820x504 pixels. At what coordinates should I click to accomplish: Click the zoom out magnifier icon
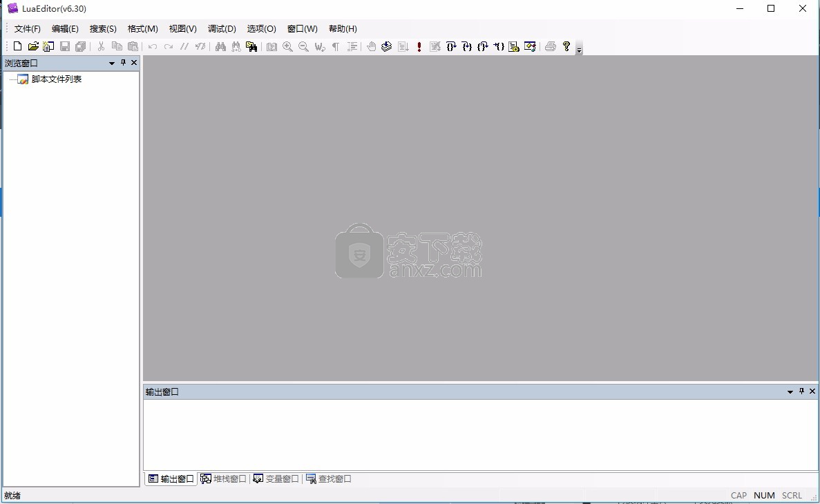point(303,46)
